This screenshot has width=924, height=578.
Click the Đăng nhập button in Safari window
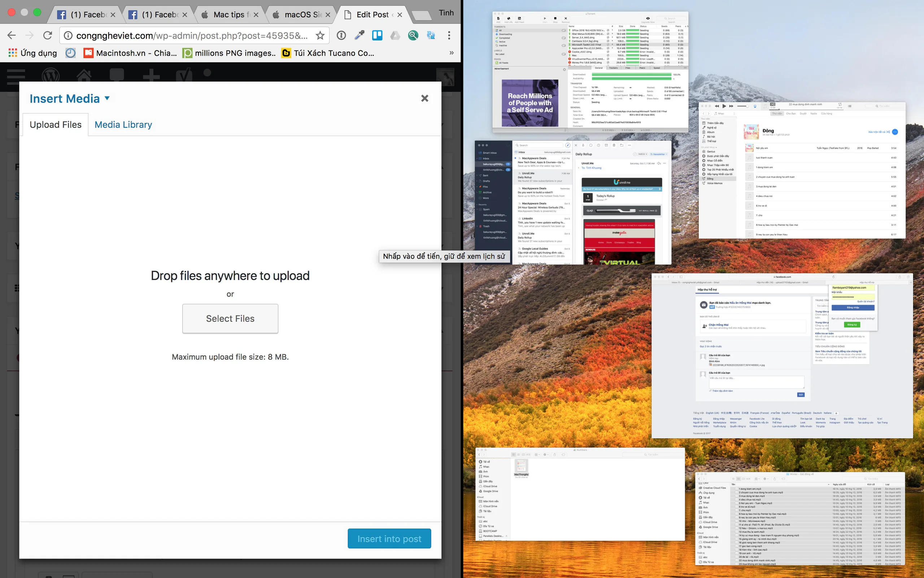853,307
